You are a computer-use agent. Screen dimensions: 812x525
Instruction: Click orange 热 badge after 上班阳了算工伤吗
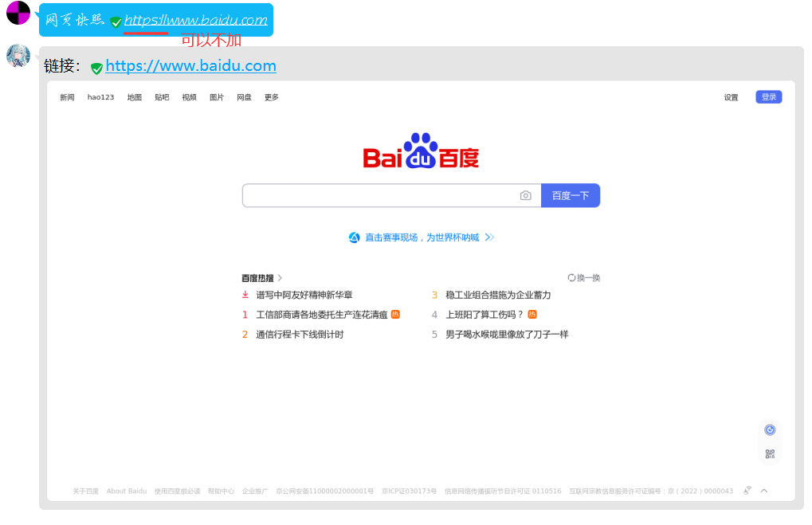532,314
